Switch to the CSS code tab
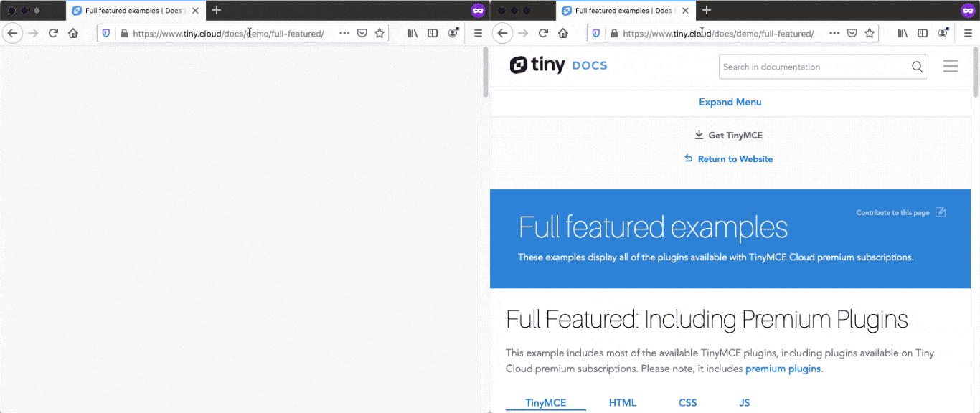 point(688,402)
